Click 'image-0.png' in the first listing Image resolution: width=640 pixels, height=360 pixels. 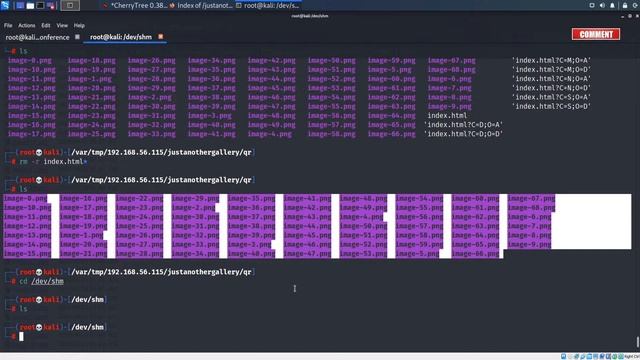point(30,60)
